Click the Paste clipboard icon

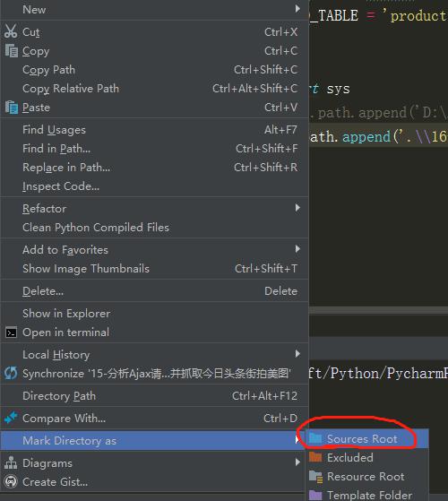point(12,108)
